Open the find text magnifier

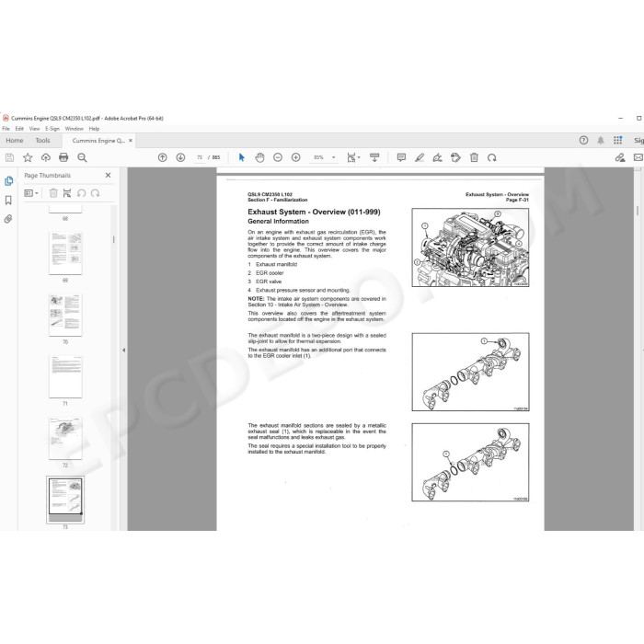[x=82, y=157]
